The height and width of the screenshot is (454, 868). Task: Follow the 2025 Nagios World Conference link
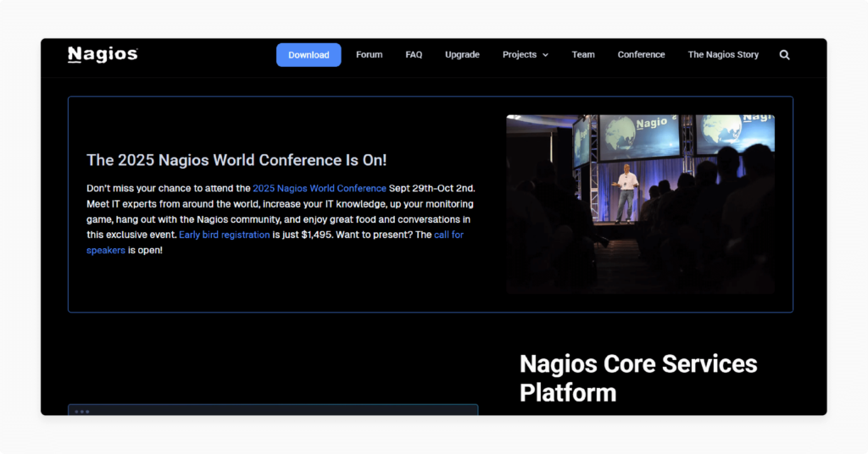[x=320, y=189]
